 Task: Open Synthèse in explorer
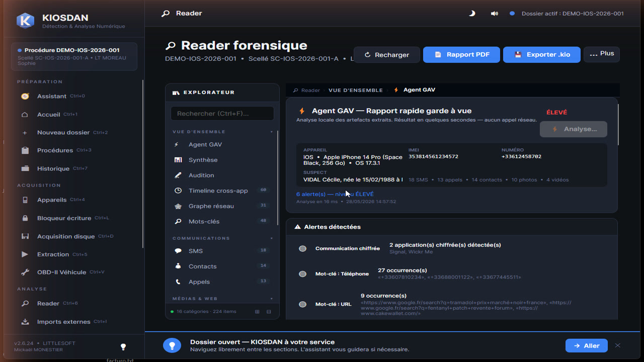pos(221,160)
